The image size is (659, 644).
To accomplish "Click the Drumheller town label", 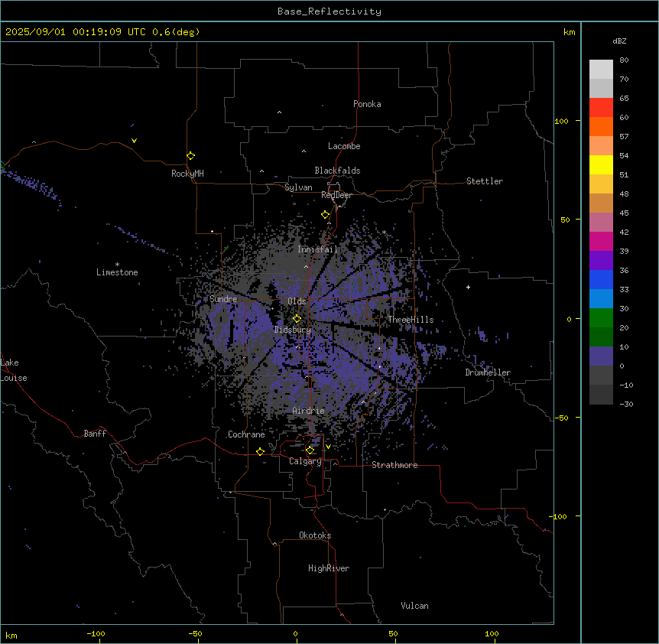I will (488, 372).
